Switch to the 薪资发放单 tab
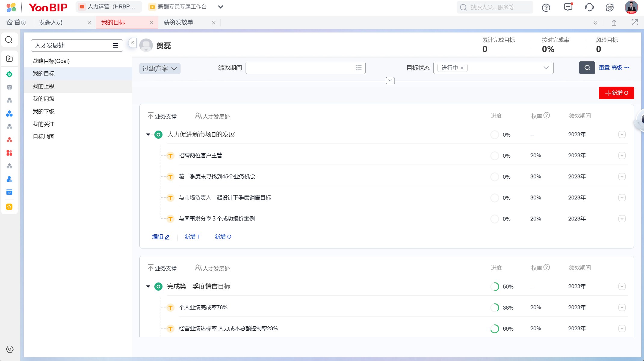This screenshot has height=361, width=644. coord(178,22)
